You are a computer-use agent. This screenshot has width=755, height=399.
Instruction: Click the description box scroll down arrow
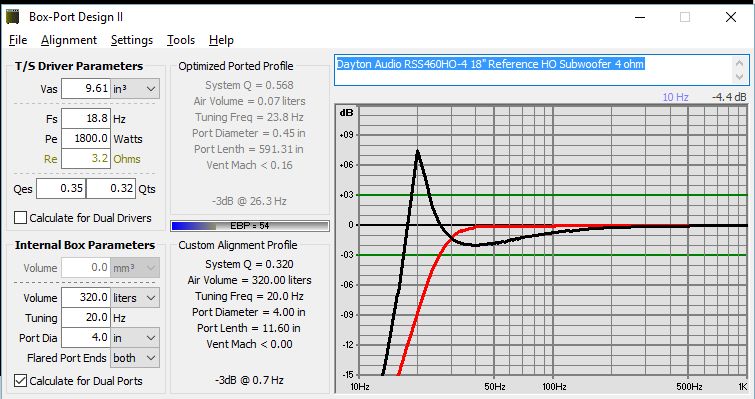click(740, 77)
